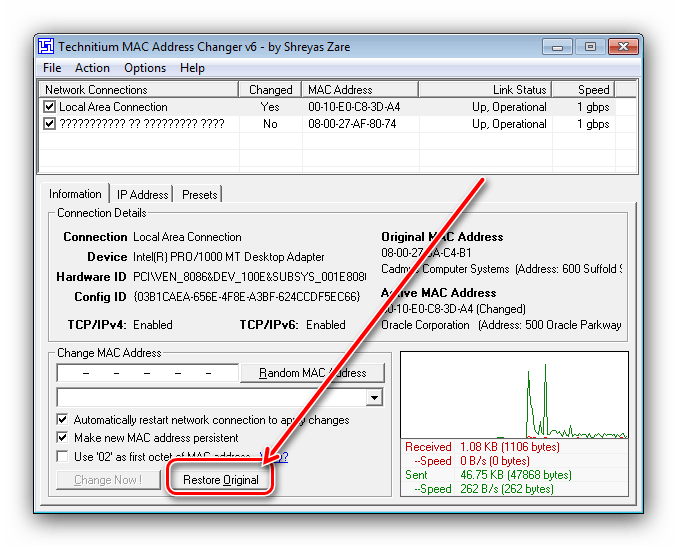
Task: Click the 'Local Area Connection' row name
Action: [113, 107]
